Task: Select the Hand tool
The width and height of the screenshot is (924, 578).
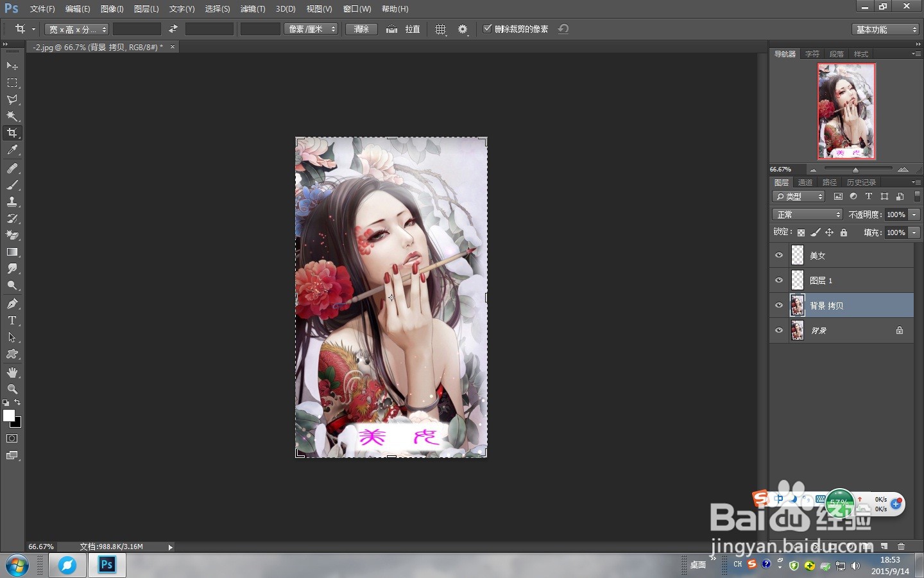Action: pyautogui.click(x=12, y=372)
